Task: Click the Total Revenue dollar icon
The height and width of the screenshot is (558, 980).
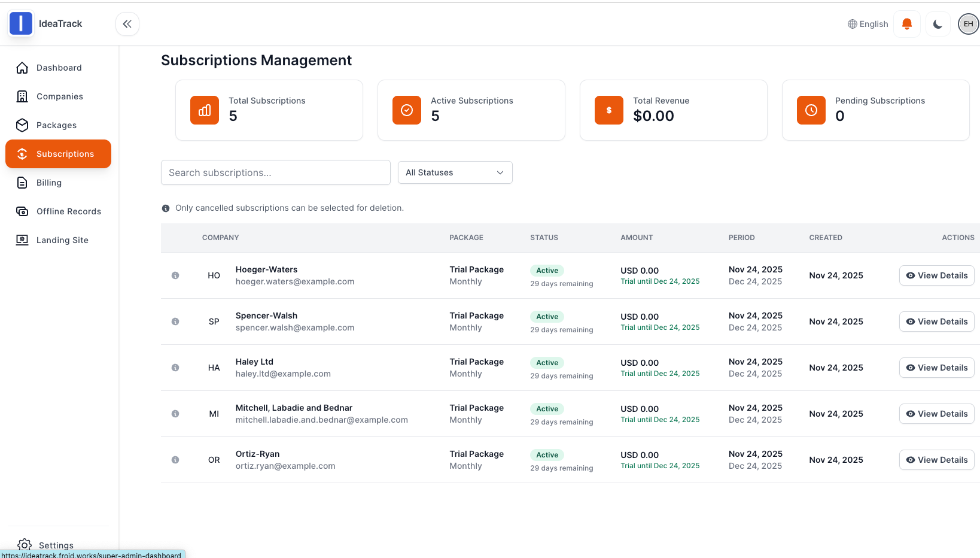Action: pos(609,110)
